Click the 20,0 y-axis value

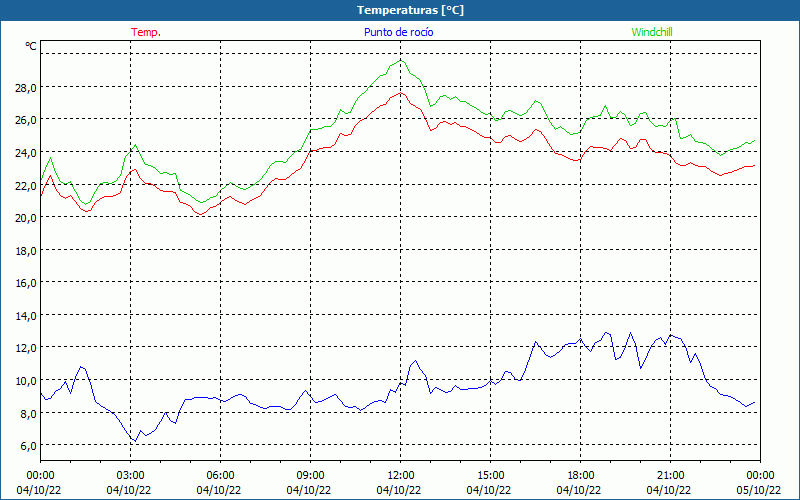(26, 218)
